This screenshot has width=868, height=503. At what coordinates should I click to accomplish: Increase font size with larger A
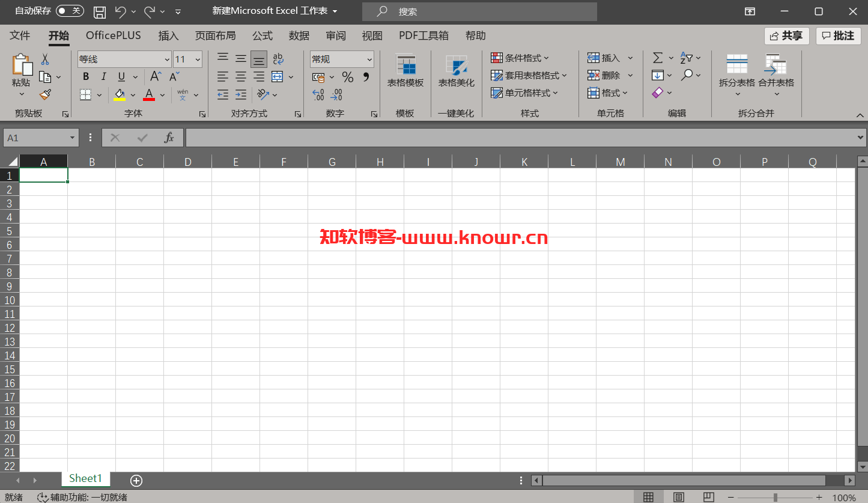point(156,76)
